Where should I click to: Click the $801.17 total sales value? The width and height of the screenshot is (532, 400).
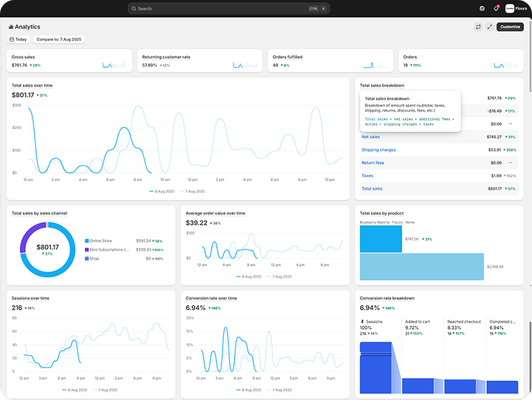[23, 95]
